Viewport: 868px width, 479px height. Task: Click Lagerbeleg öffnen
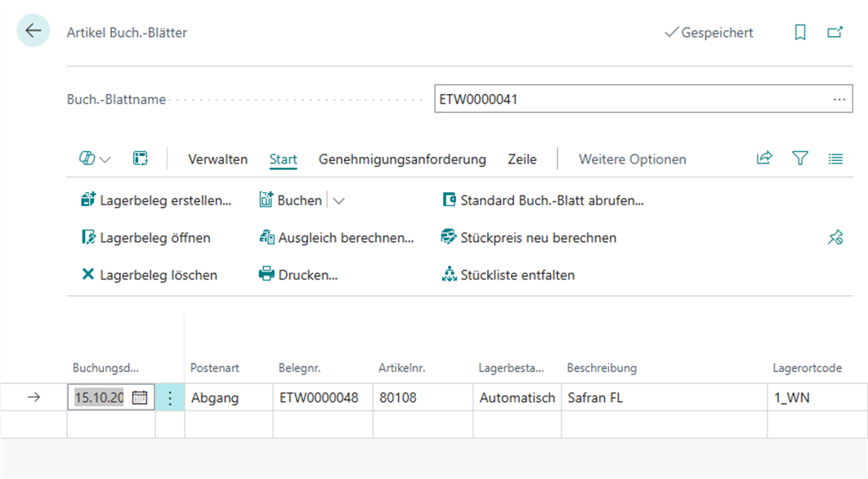[x=145, y=238]
